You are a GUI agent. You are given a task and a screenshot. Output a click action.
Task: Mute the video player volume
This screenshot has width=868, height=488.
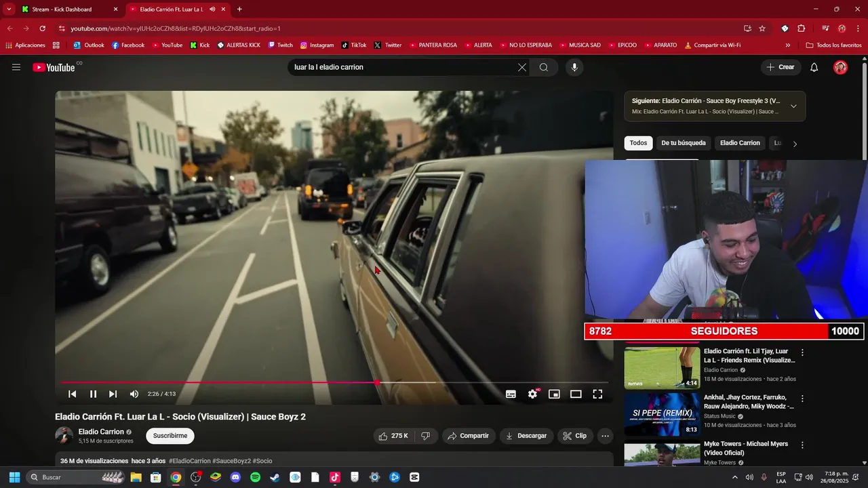click(x=134, y=394)
